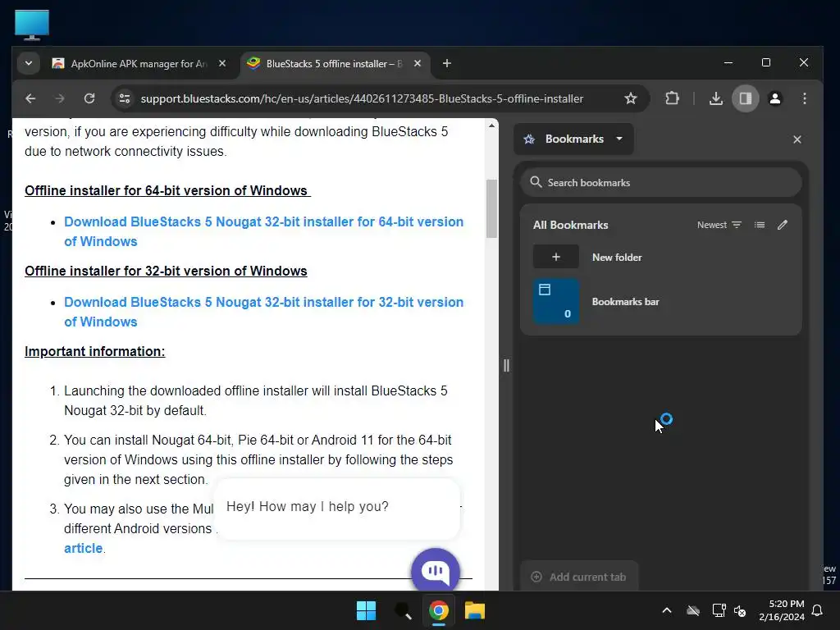Open the linked article
The image size is (840, 630).
(83, 548)
